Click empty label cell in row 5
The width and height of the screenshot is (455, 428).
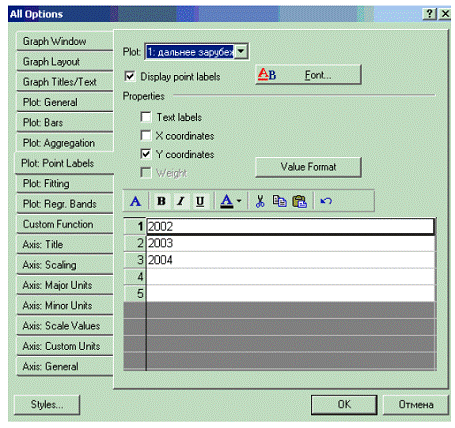290,294
